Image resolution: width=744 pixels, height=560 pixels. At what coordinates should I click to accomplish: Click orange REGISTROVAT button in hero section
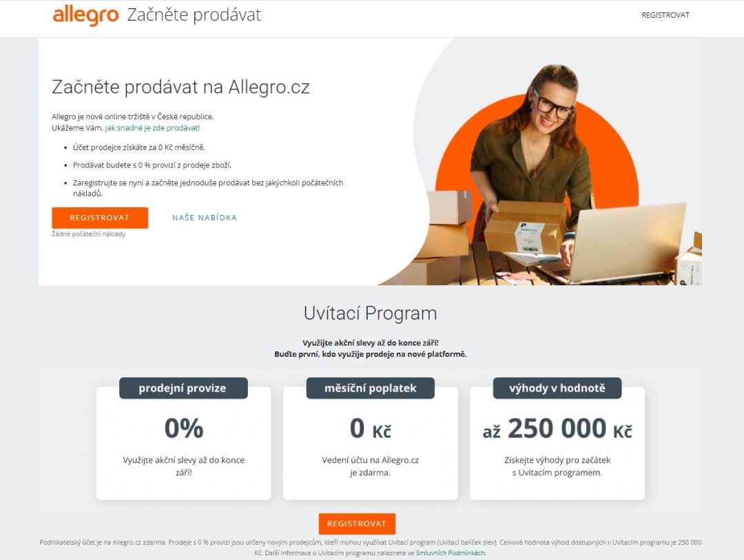[100, 218]
